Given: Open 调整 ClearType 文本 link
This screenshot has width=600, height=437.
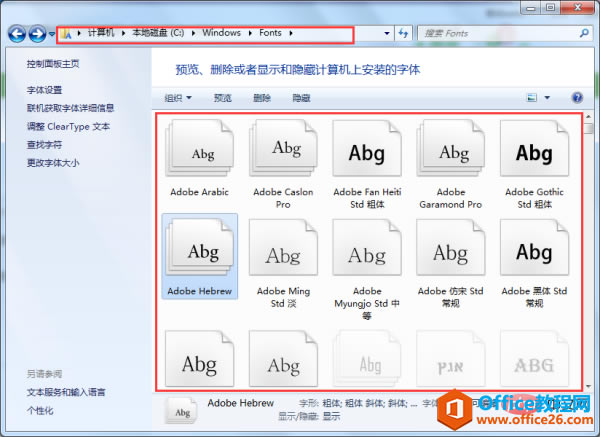Looking at the screenshot, I should (68, 127).
